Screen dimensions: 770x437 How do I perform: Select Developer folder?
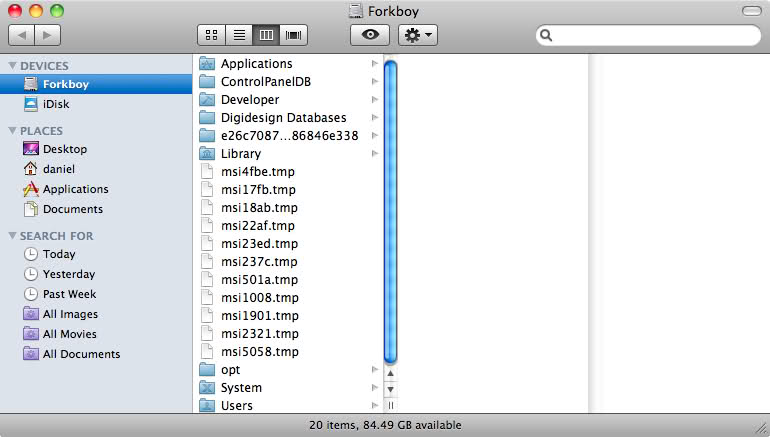(289, 100)
